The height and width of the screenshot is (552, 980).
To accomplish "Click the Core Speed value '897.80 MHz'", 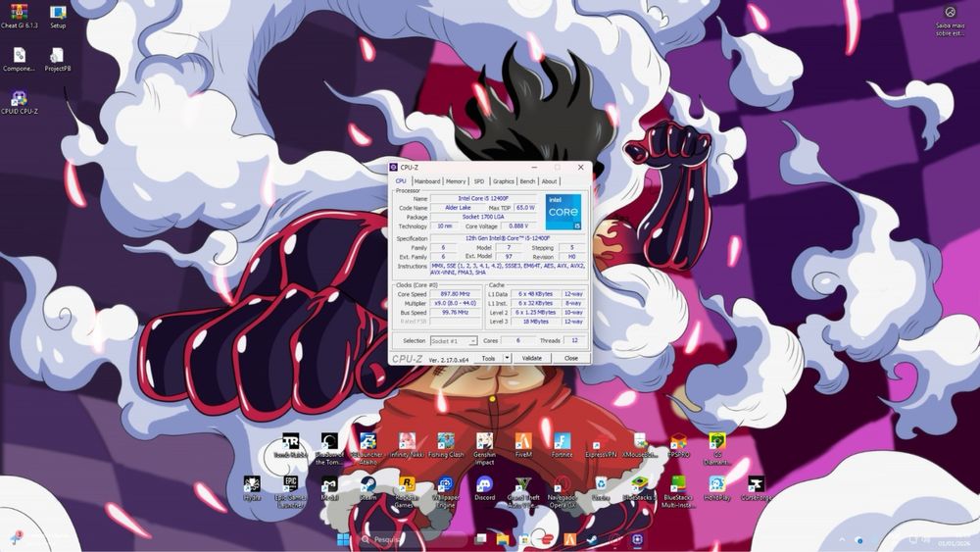I will [x=456, y=294].
